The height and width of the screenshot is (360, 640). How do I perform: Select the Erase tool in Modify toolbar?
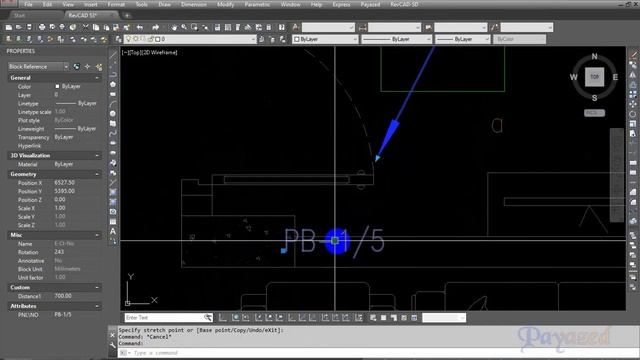(633, 55)
